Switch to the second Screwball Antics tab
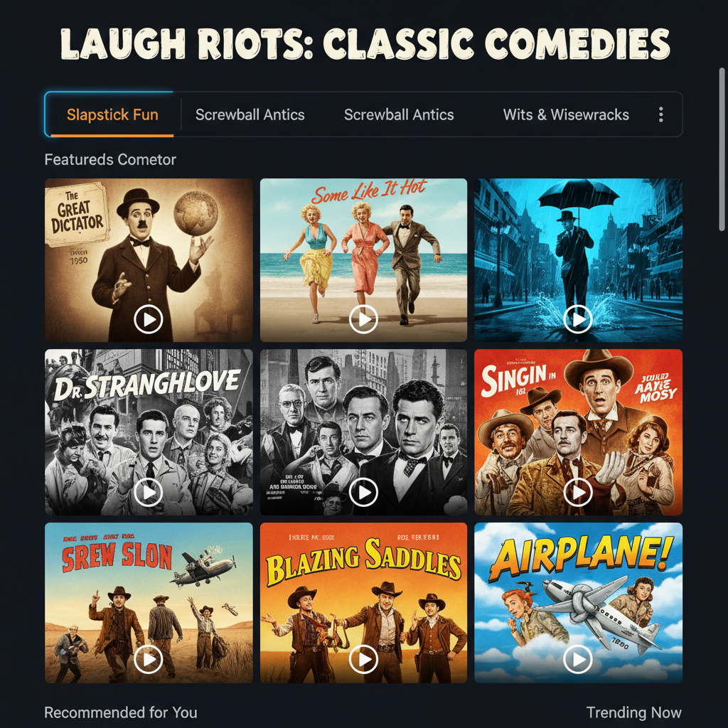 click(399, 114)
